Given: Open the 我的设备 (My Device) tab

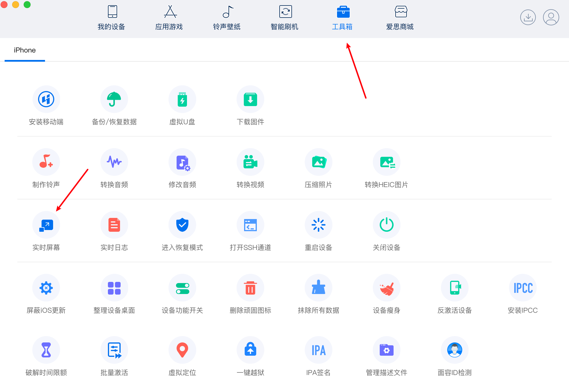Looking at the screenshot, I should tap(111, 18).
